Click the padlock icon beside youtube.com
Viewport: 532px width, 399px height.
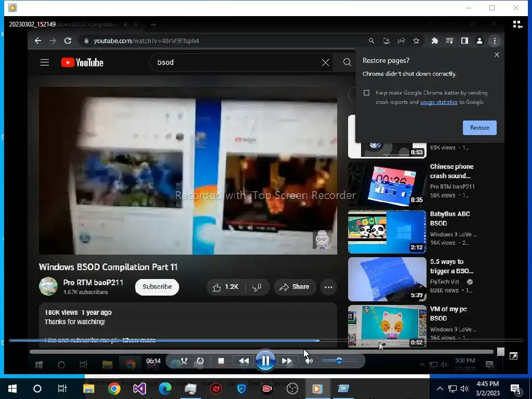[86, 41]
